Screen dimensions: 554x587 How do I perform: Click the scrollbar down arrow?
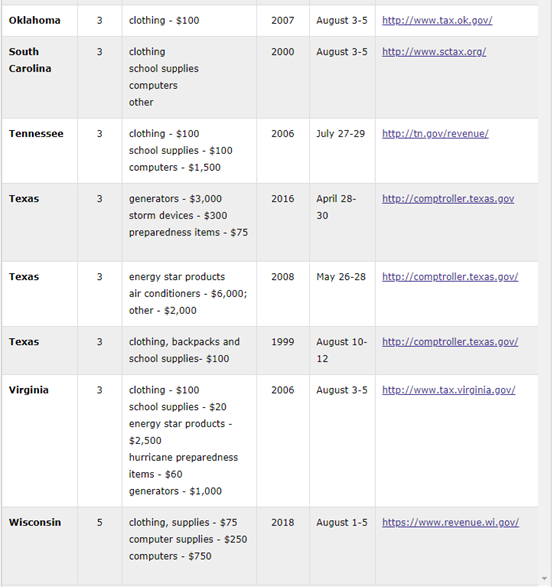tap(544, 579)
